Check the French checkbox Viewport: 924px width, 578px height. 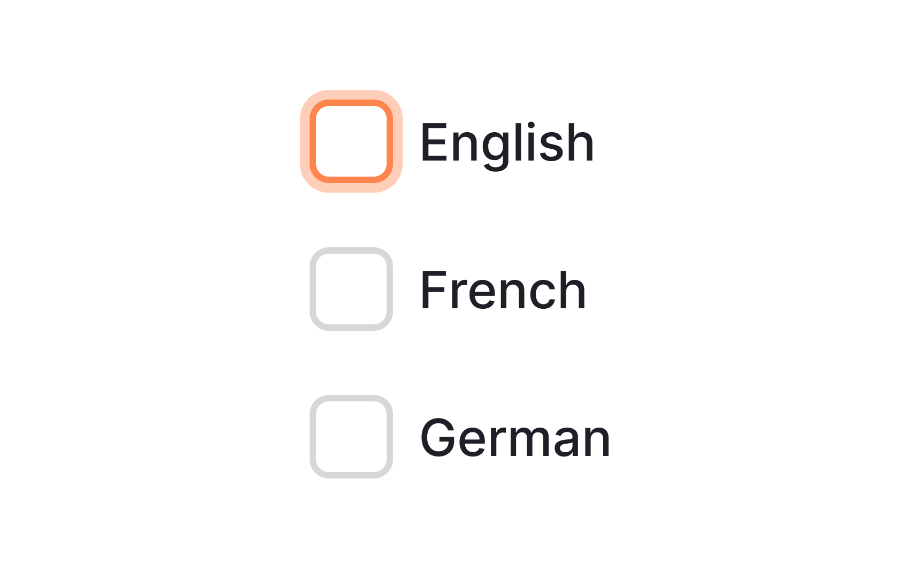(351, 289)
